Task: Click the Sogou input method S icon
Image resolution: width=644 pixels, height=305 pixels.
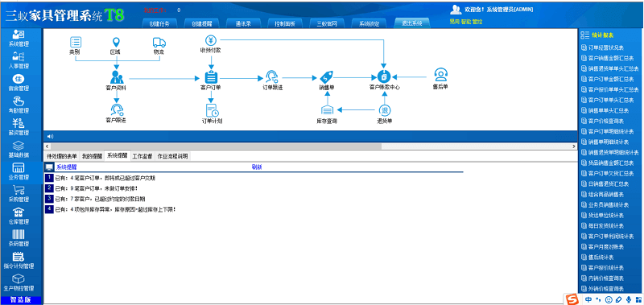Action: 572,299
